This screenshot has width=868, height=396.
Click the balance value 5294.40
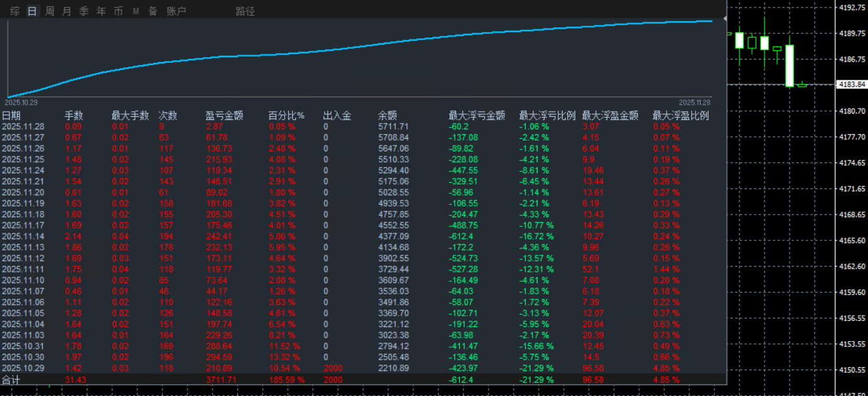pyautogui.click(x=393, y=170)
